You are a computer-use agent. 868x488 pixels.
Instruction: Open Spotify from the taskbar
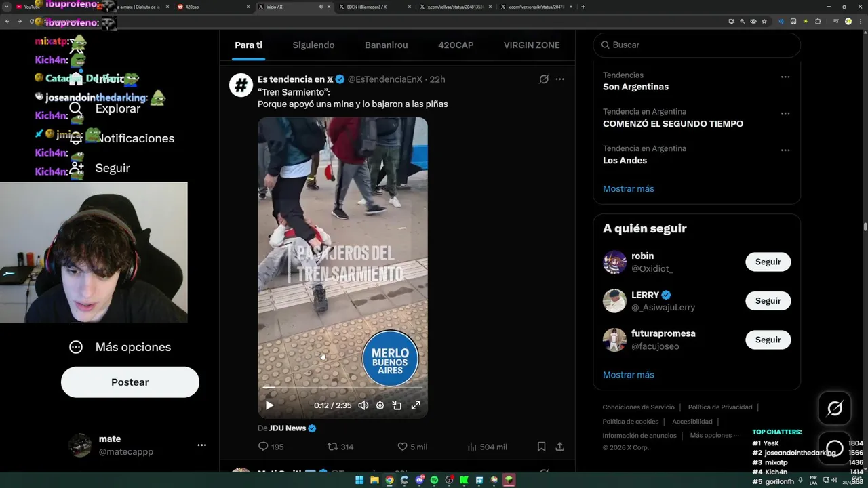point(435,481)
